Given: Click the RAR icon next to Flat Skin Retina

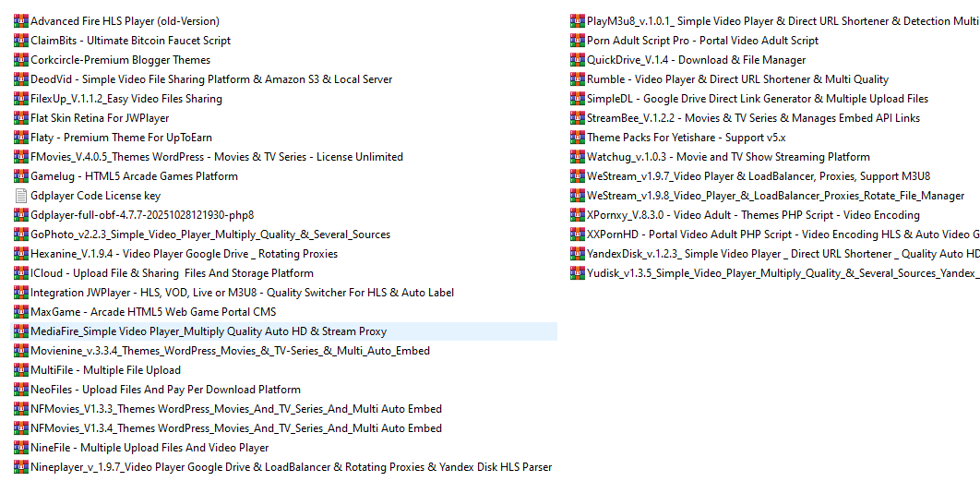Looking at the screenshot, I should click(21, 118).
